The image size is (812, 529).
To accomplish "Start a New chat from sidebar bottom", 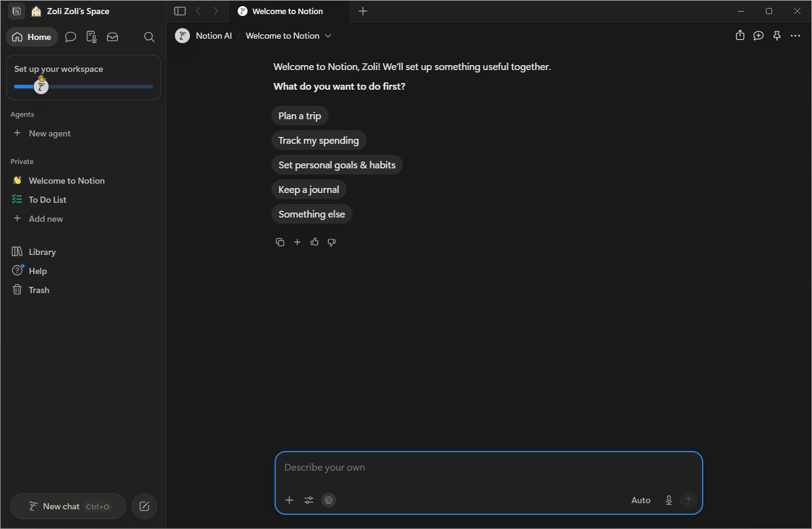I will tap(68, 506).
